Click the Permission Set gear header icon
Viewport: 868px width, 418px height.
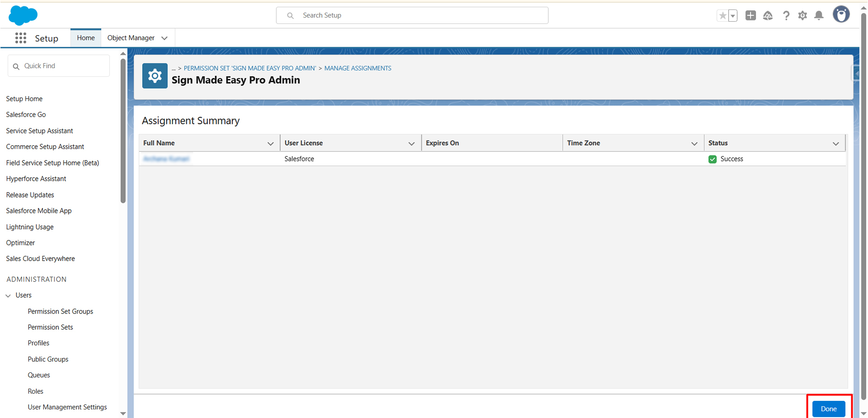[x=155, y=75]
